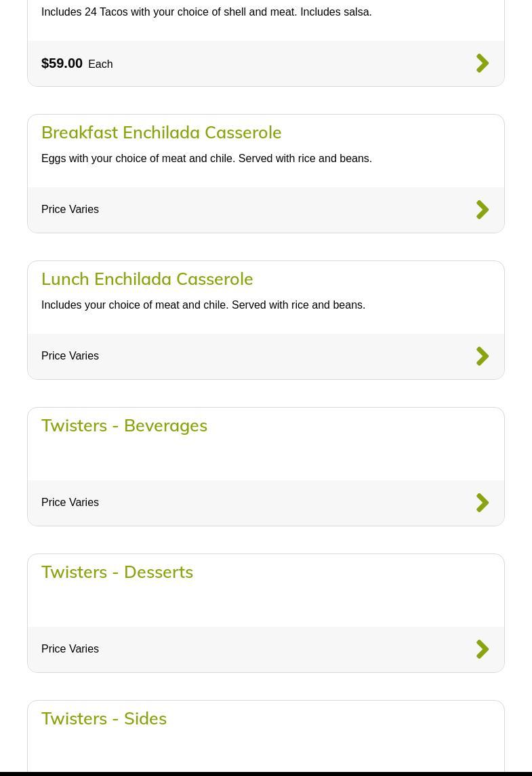Expand Twisters - Desserts using its green chevron
This screenshot has width=532, height=776.
click(483, 649)
